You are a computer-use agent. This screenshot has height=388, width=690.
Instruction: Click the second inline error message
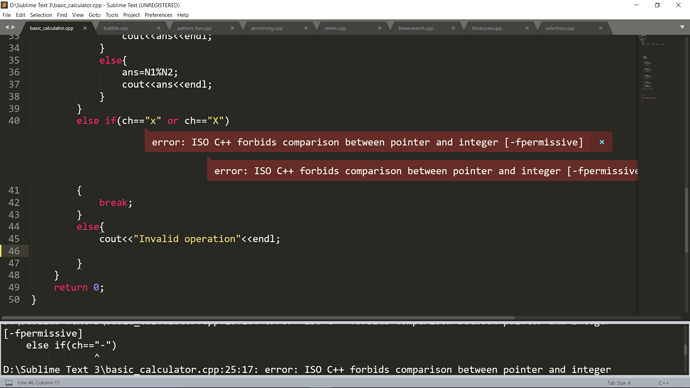426,171
